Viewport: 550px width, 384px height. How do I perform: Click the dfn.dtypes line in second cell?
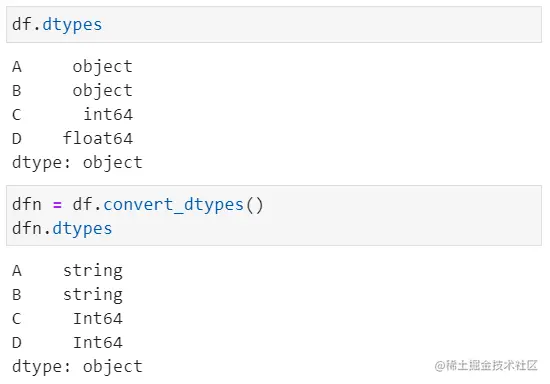click(62, 229)
